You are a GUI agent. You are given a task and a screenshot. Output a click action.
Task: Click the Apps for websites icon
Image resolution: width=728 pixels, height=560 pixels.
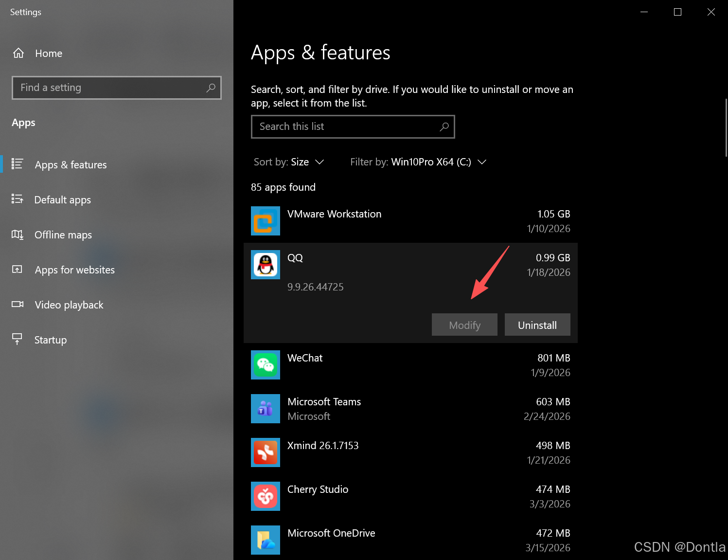(18, 269)
